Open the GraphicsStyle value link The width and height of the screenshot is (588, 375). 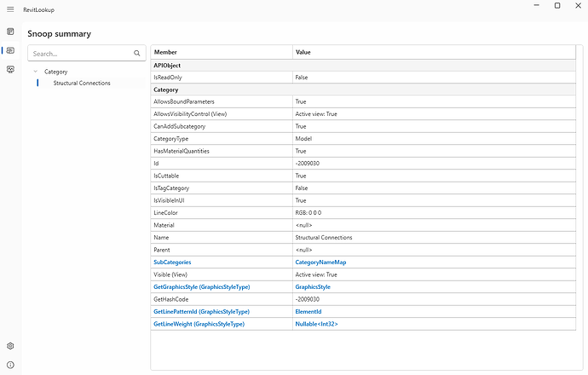click(313, 287)
